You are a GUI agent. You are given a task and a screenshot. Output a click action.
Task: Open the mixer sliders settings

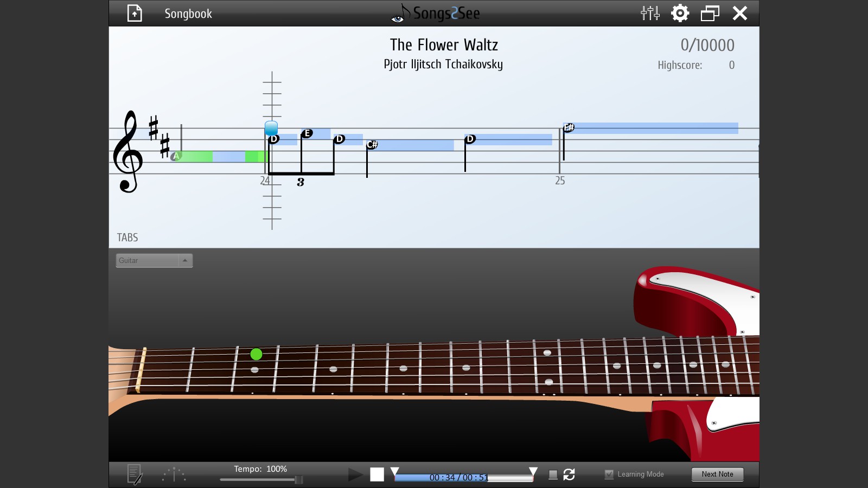tap(650, 13)
